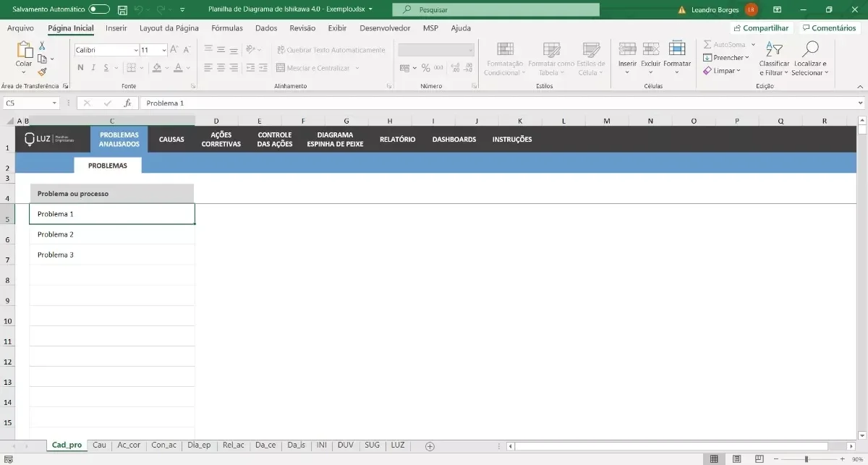Click the Comentários button
Screen dimensions: 868x465
tap(829, 28)
